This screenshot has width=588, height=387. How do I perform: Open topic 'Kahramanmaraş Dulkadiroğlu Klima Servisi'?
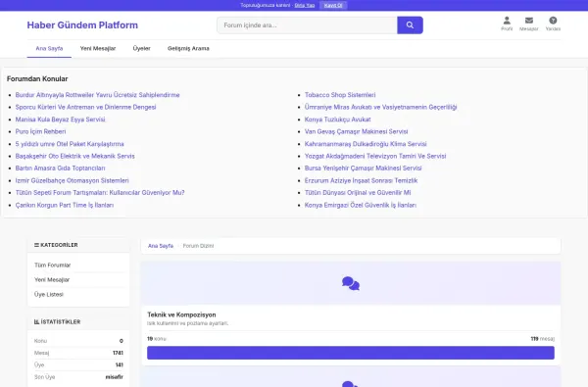tap(366, 144)
